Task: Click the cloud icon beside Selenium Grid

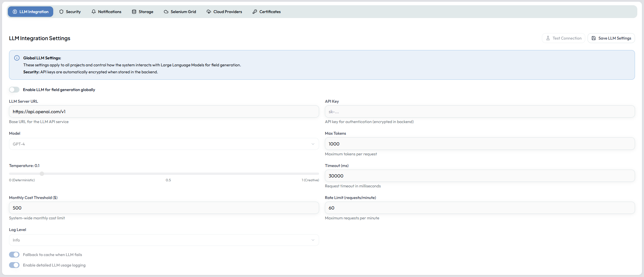Action: tap(166, 12)
